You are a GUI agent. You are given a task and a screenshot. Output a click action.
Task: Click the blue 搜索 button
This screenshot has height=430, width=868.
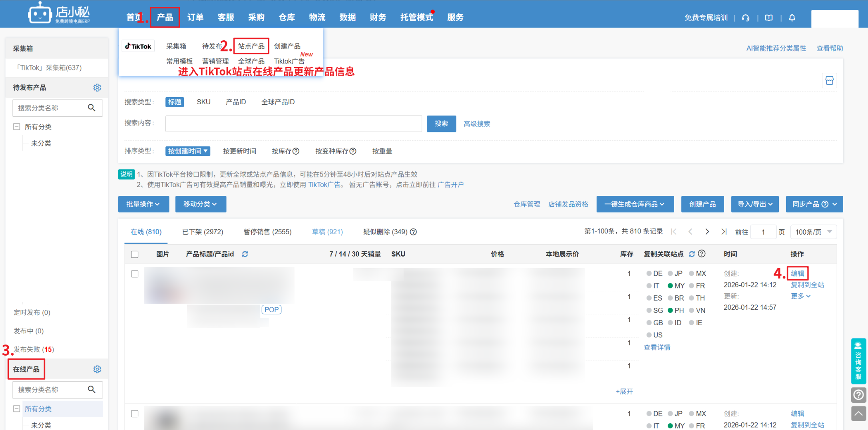(x=441, y=124)
